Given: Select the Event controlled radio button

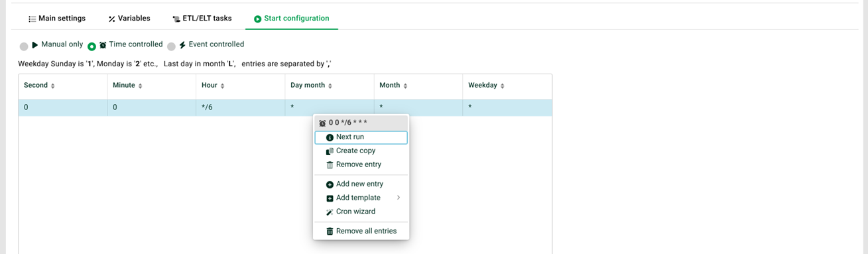Looking at the screenshot, I should [171, 46].
